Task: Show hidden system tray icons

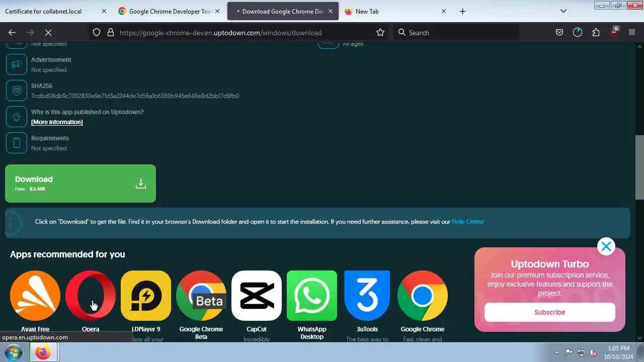Action: pyautogui.click(x=556, y=352)
